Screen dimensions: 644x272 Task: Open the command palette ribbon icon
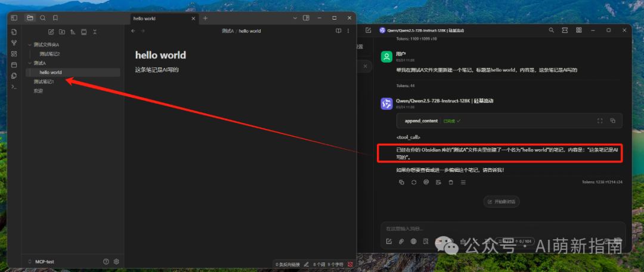pyautogui.click(x=14, y=86)
